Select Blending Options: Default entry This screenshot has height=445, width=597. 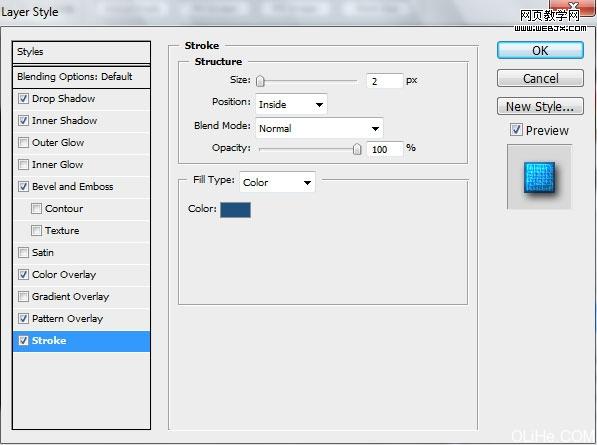click(81, 77)
